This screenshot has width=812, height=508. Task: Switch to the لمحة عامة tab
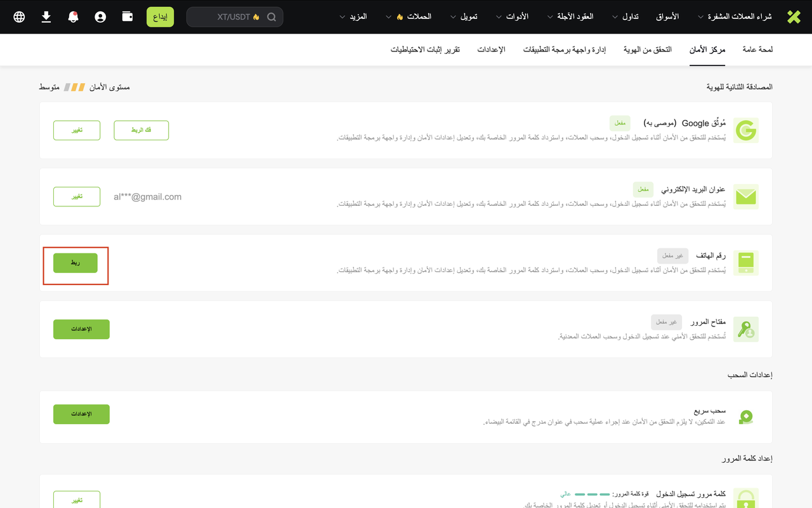(x=757, y=50)
